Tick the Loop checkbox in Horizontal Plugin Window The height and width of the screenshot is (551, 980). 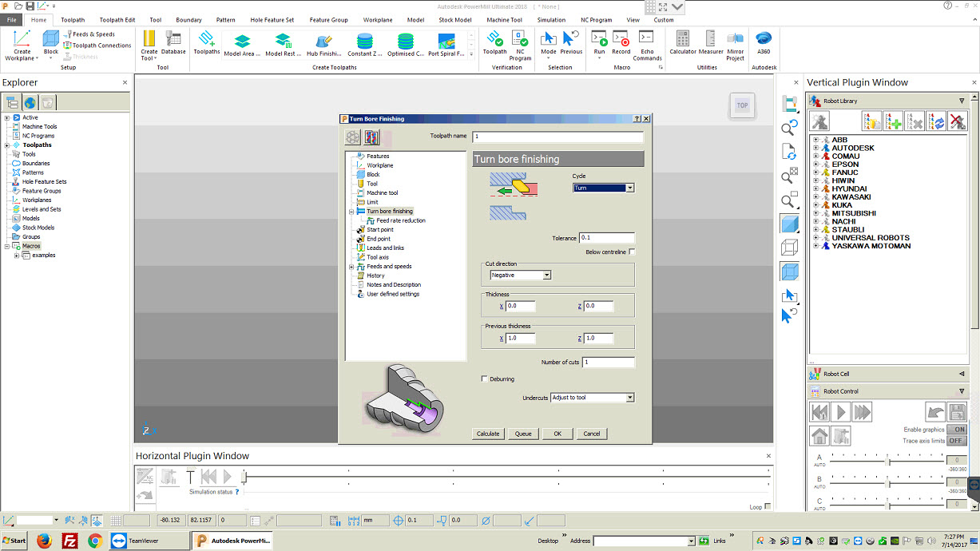pyautogui.click(x=768, y=507)
